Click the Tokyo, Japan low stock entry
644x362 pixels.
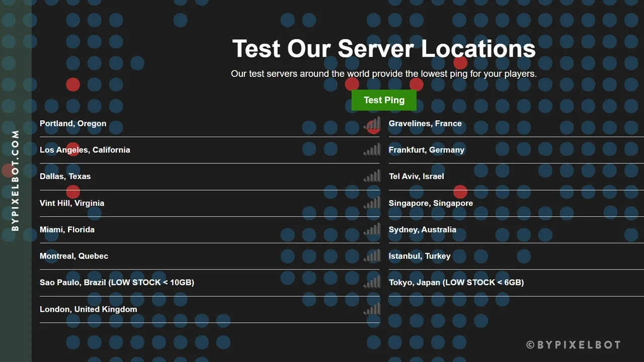[456, 282]
